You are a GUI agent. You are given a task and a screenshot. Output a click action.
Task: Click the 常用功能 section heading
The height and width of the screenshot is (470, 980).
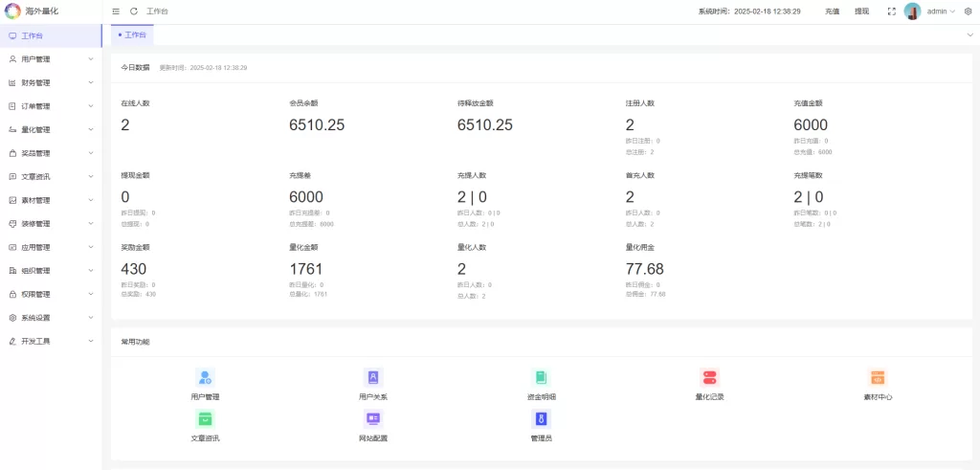[135, 342]
